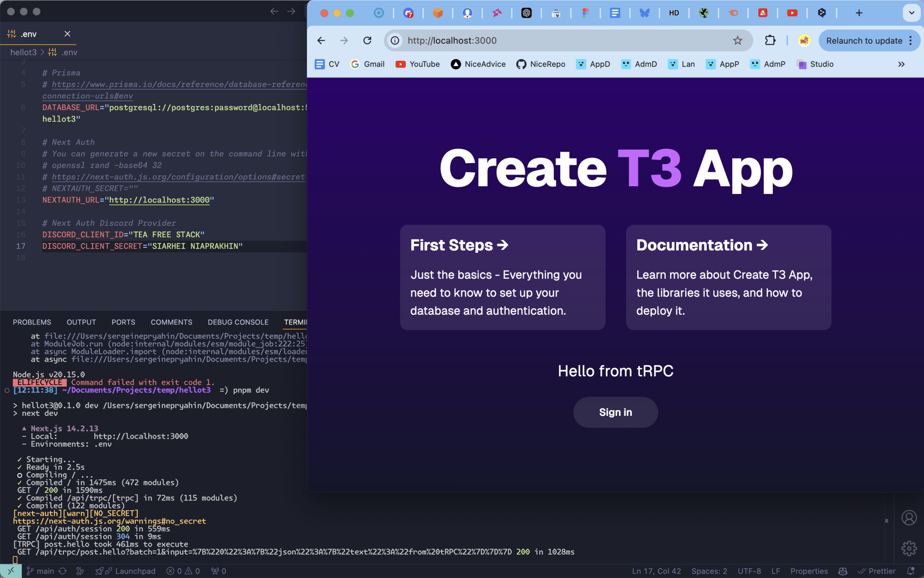Viewport: 924px width, 578px height.
Task: Show hidden bookmarks with the double chevron
Action: click(901, 64)
